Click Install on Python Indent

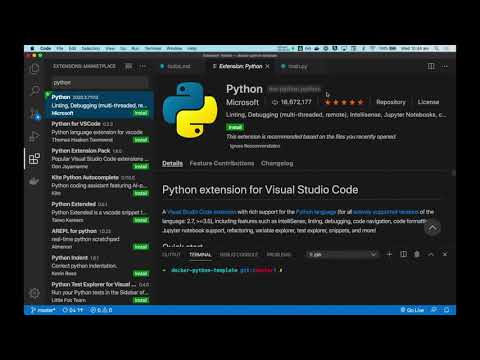tap(141, 274)
